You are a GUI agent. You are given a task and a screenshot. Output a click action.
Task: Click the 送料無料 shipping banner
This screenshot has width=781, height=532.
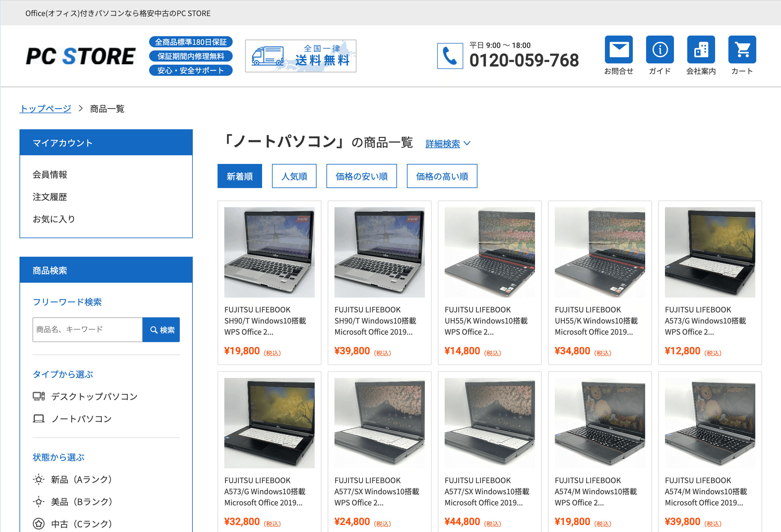pos(301,56)
